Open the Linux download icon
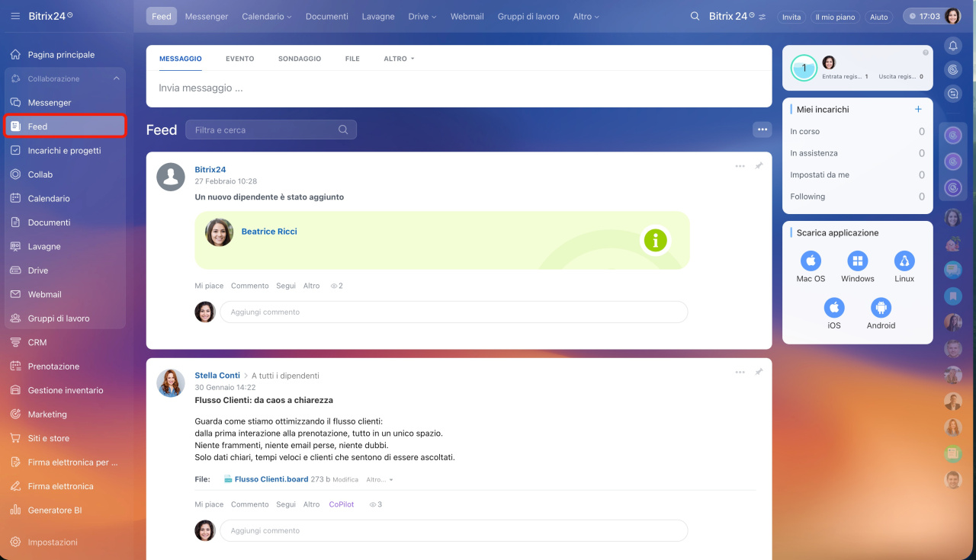Screen dimensions: 976x560 point(904,261)
